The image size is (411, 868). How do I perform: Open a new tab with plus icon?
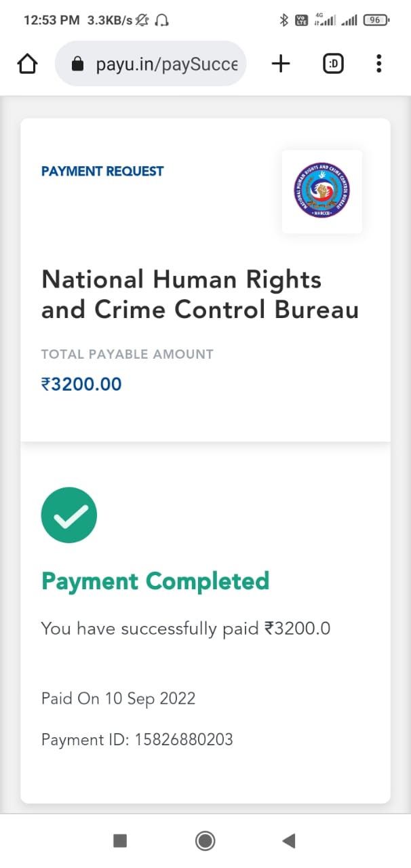(280, 64)
